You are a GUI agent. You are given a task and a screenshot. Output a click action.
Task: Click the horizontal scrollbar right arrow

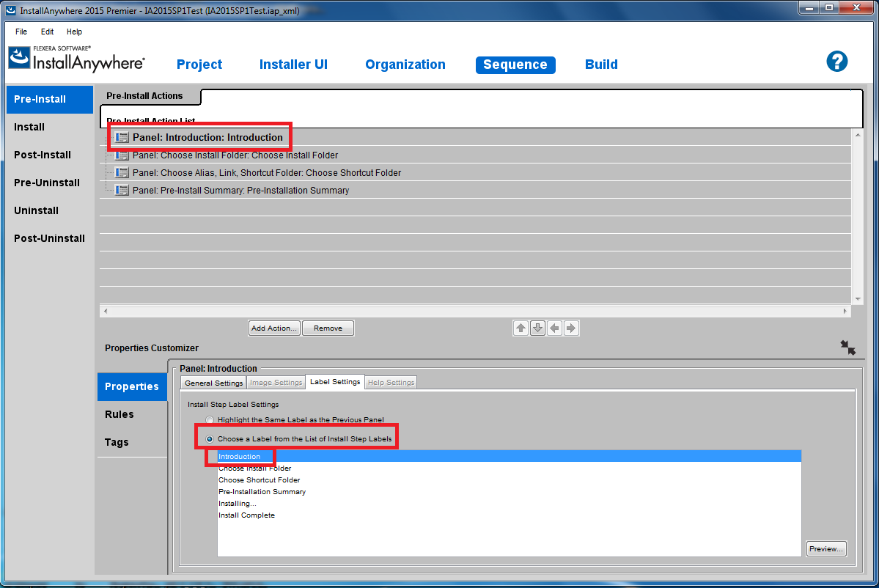[x=845, y=311]
